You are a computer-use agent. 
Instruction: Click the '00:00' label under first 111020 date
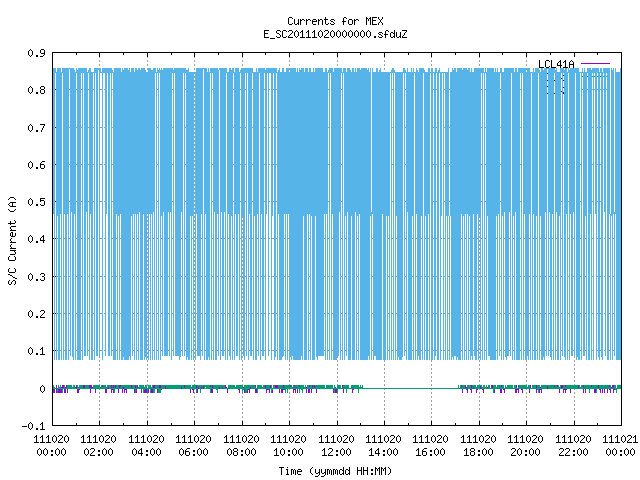click(x=51, y=452)
